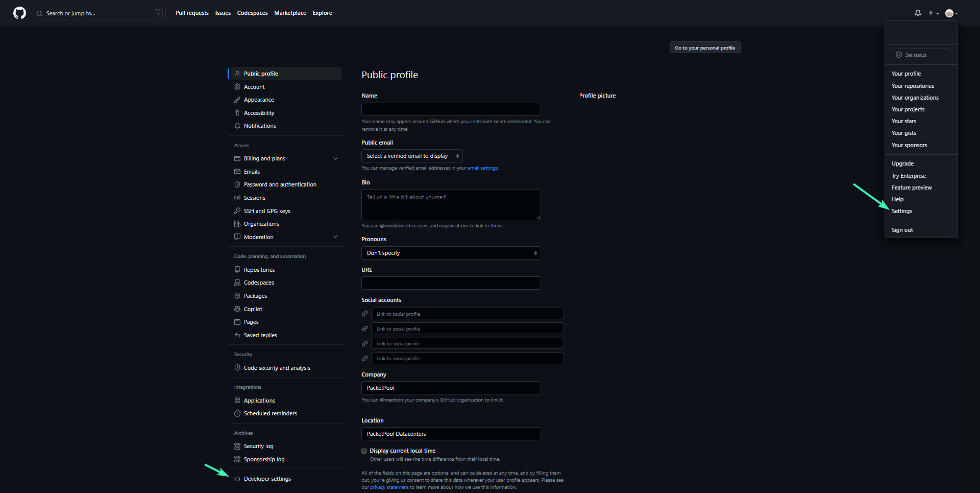Select the SSH and GPG keys icon
The height and width of the screenshot is (493, 980).
click(237, 210)
